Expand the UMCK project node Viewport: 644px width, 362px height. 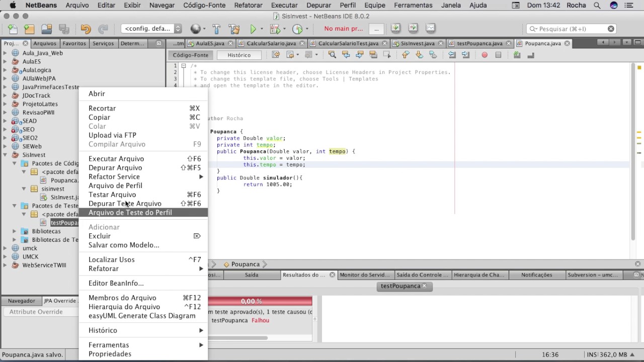5,257
